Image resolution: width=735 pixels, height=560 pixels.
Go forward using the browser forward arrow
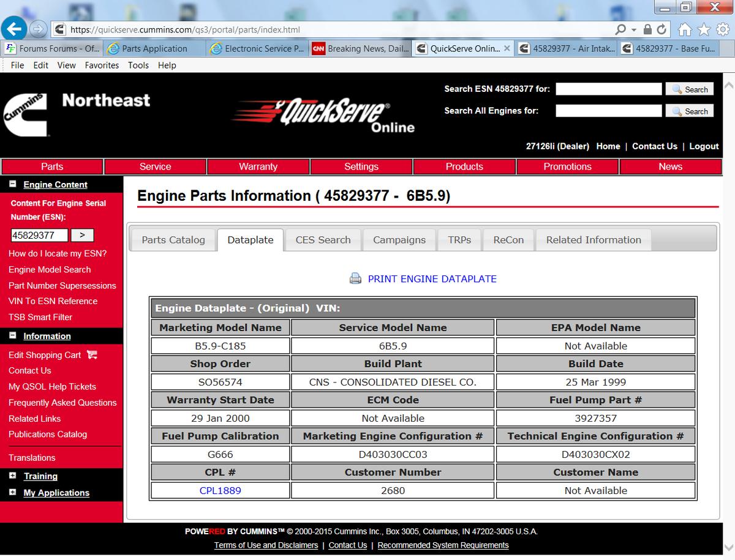(38, 29)
